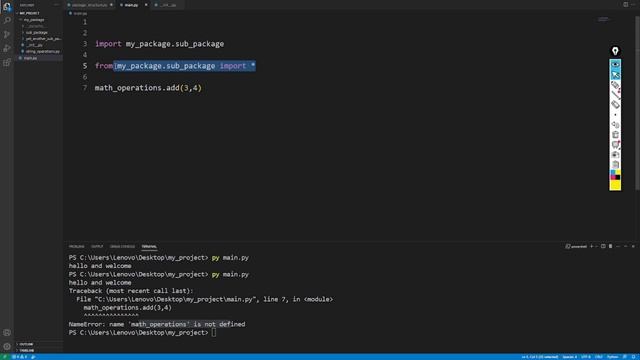This screenshot has height=360, width=640.
Task: Click the trash icon in annotation toolbar
Action: pos(615,134)
